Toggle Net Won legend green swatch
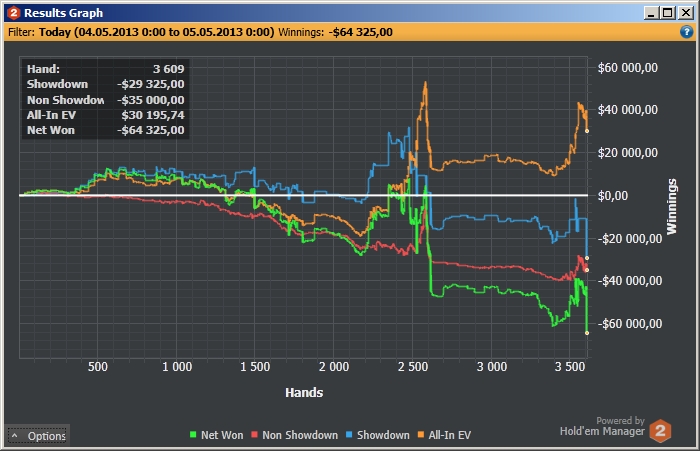 click(193, 434)
